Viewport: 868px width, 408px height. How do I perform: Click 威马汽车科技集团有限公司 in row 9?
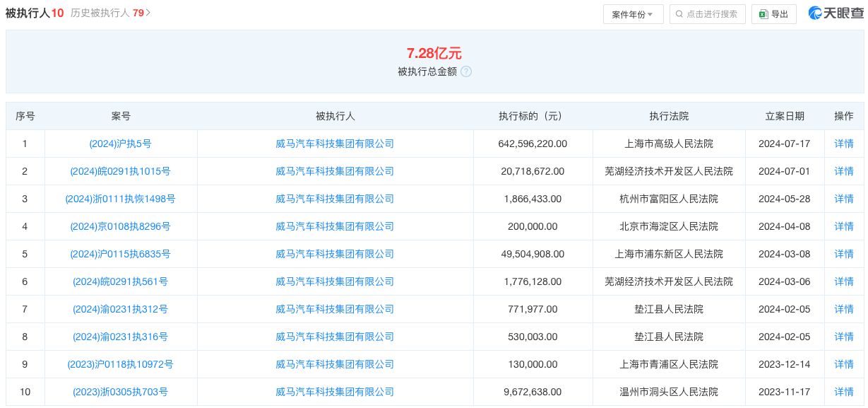click(x=335, y=364)
